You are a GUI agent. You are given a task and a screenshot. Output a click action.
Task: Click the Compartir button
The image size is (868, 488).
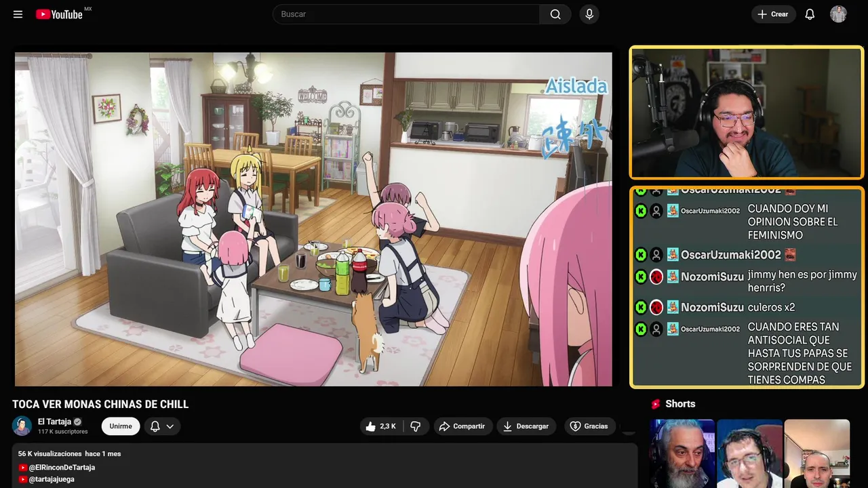tap(462, 426)
